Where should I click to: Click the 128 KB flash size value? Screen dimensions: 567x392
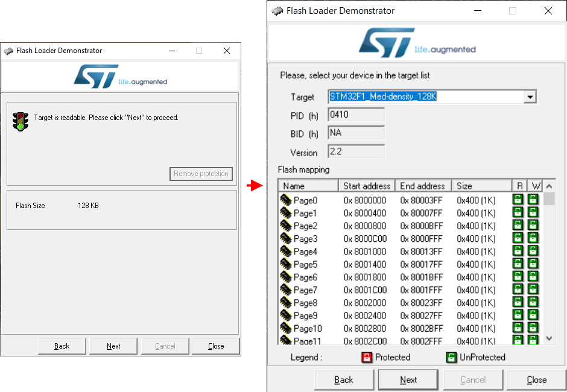pos(88,206)
